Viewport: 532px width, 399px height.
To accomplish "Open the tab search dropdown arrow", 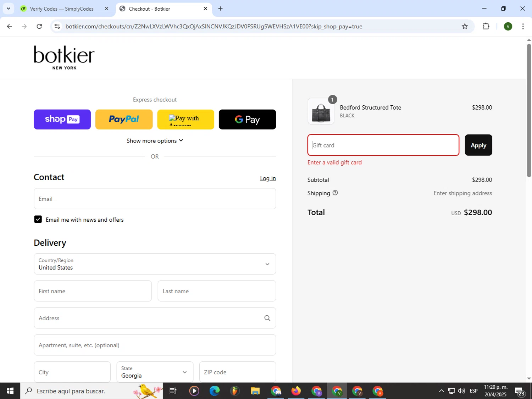I will click(9, 9).
